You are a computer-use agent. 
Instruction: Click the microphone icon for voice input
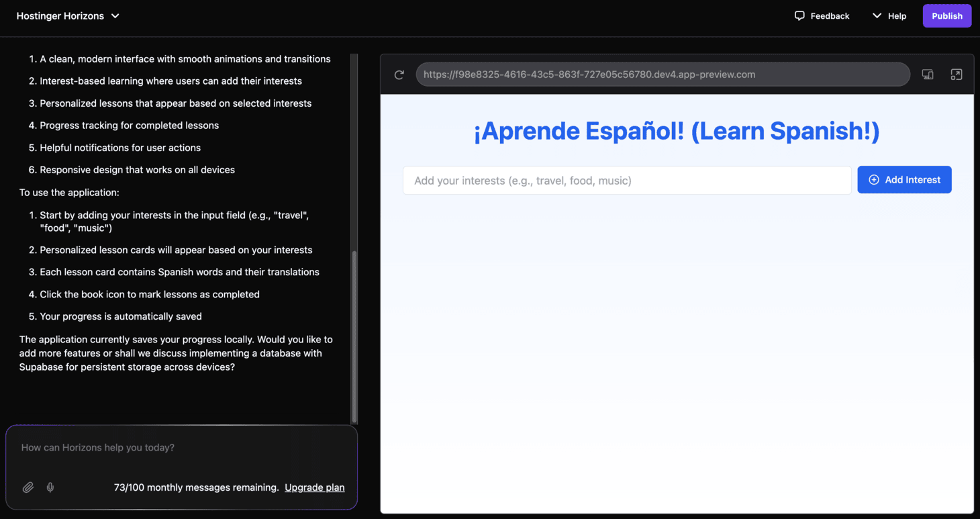[50, 487]
